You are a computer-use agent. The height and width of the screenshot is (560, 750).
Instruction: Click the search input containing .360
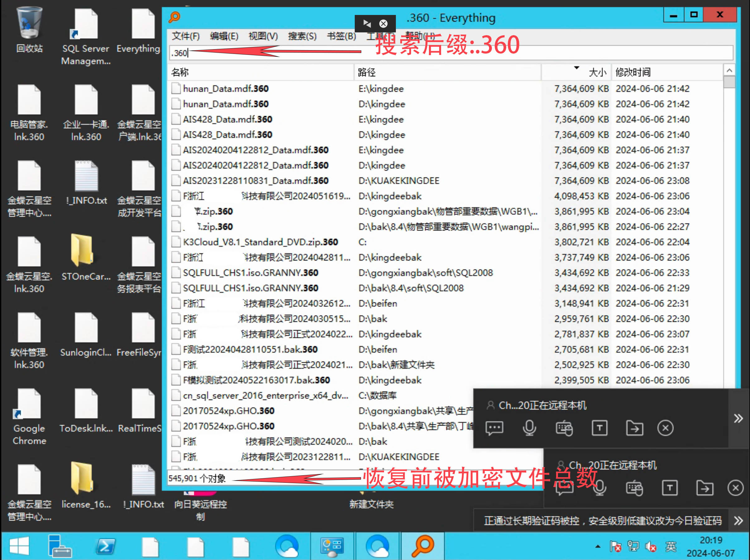(x=451, y=53)
